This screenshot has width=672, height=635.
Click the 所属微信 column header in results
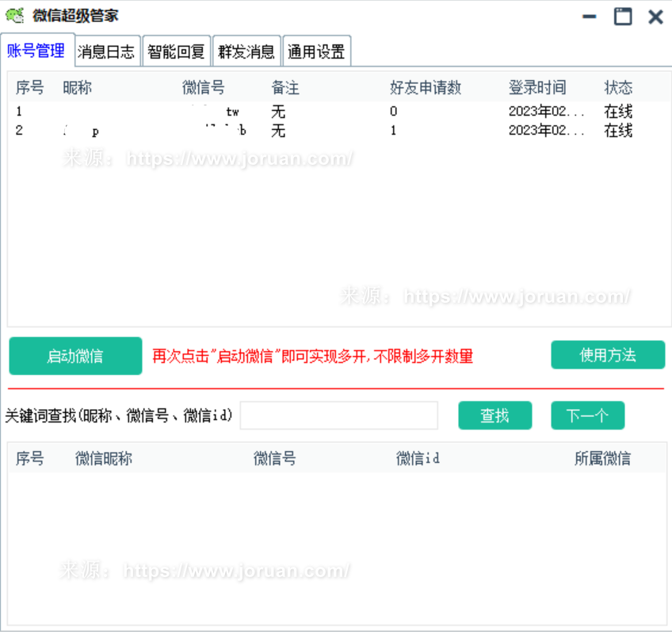[602, 458]
